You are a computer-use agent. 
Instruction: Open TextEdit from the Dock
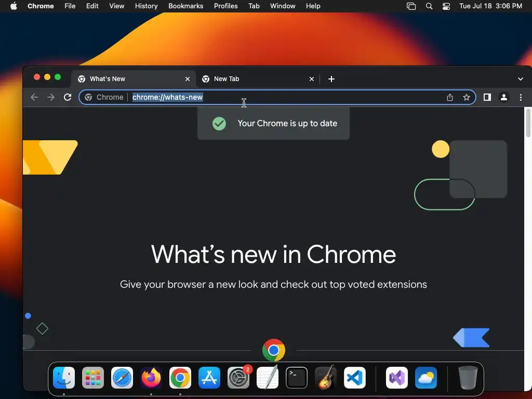point(268,378)
